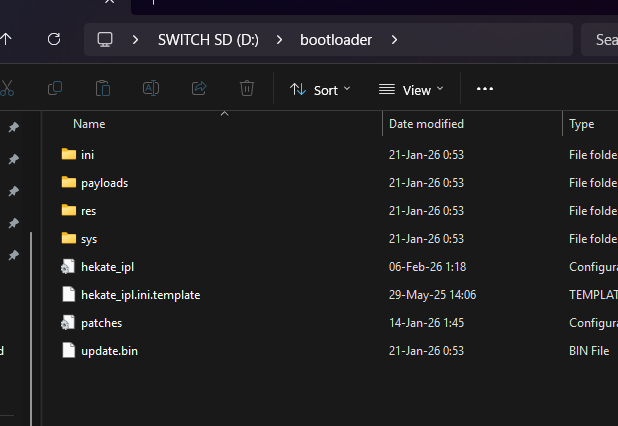Click the Rename icon in toolbar
This screenshot has width=618, height=426.
pos(151,88)
